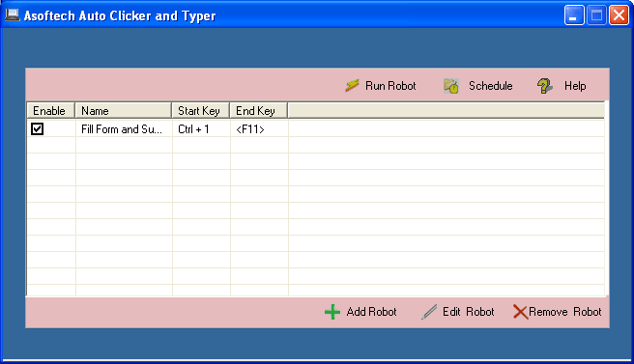Click the Remove Robot label
Screen dimensions: 634x364
click(564, 312)
